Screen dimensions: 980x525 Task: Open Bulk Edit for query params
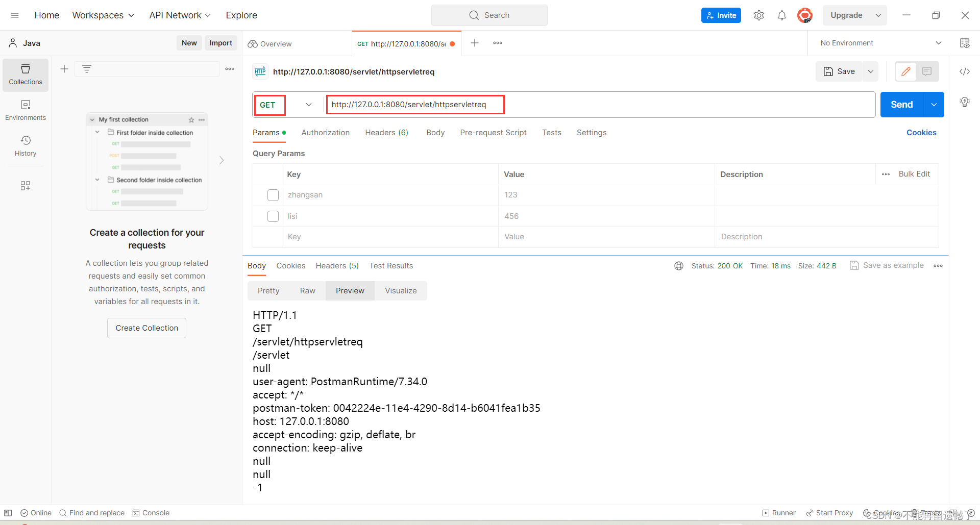[x=914, y=174]
